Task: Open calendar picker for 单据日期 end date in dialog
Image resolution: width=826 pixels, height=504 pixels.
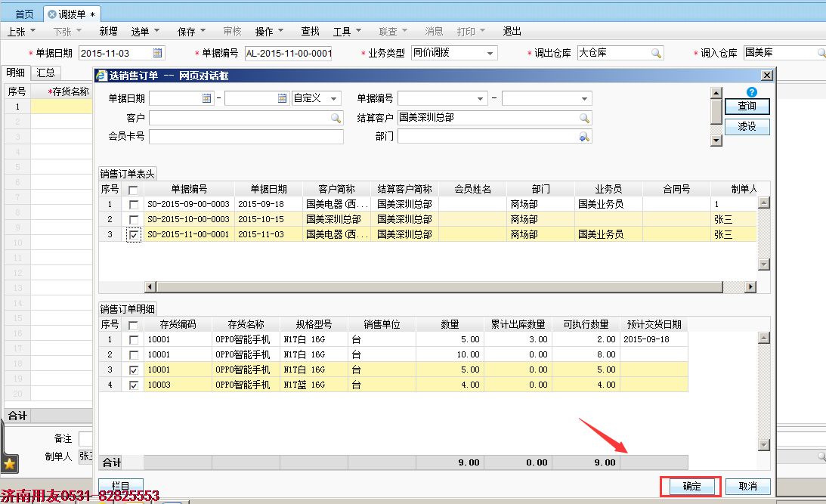Action: pyautogui.click(x=283, y=98)
